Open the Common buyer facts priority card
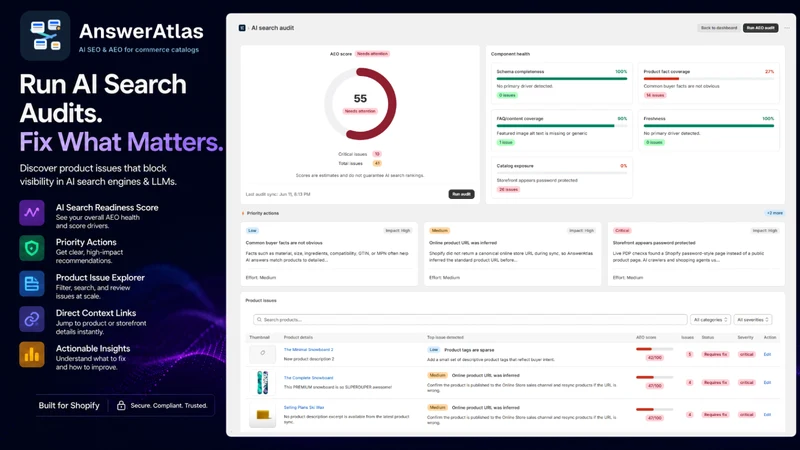Screen dimensions: 800x450 tap(329, 254)
